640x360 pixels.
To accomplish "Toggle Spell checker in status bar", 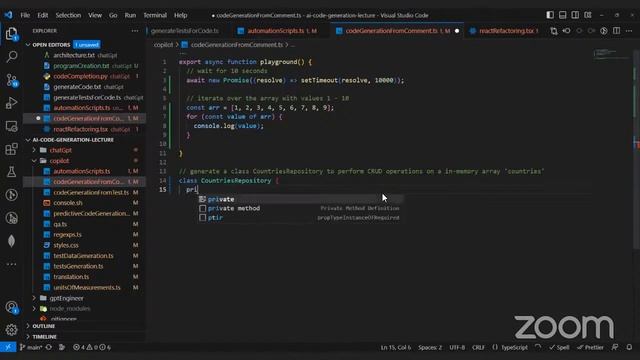I will click(559, 347).
